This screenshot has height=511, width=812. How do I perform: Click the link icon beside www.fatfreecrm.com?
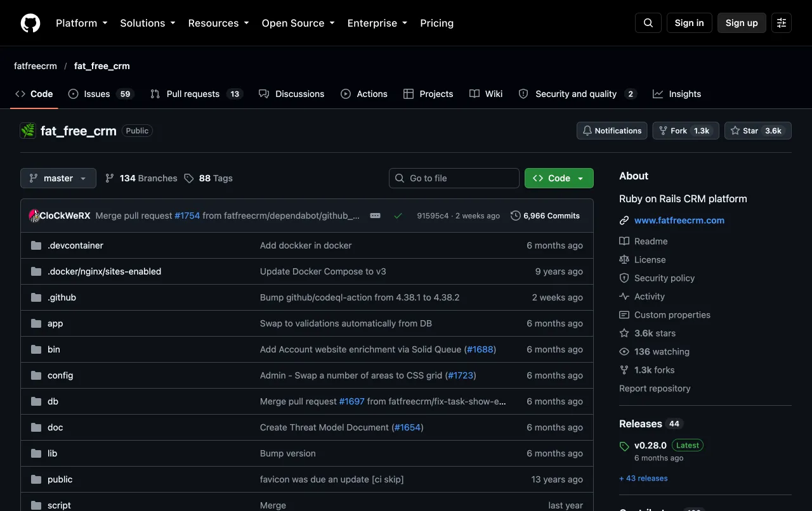tap(624, 221)
